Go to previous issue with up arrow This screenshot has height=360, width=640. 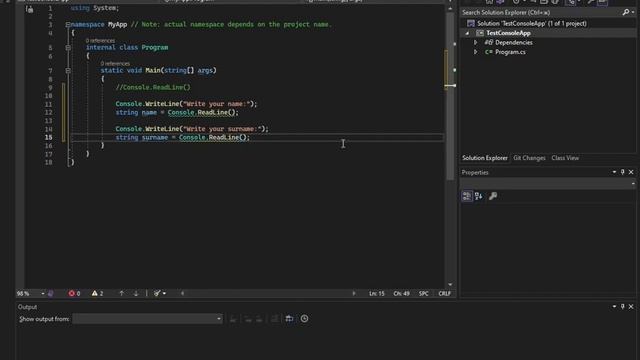click(x=121, y=293)
